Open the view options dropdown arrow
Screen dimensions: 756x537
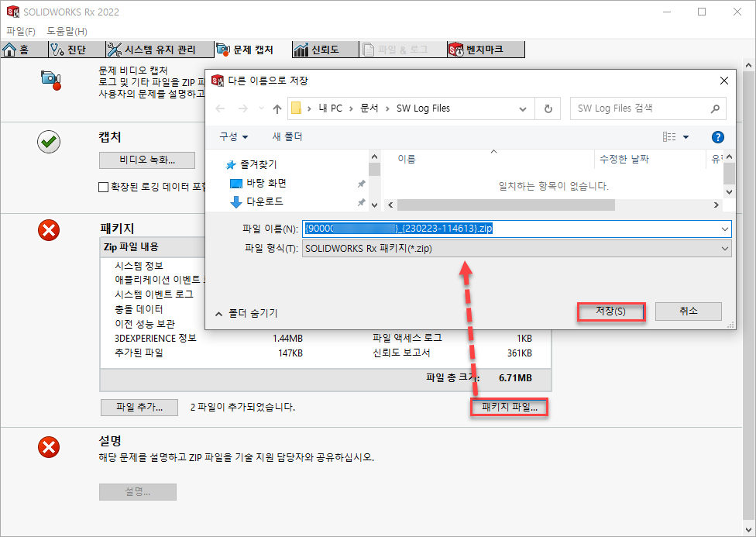point(686,137)
